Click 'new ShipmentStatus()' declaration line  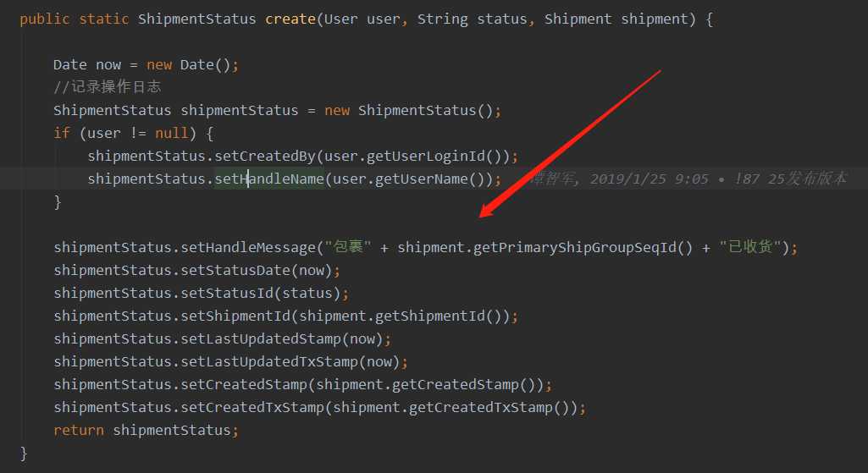click(x=278, y=110)
